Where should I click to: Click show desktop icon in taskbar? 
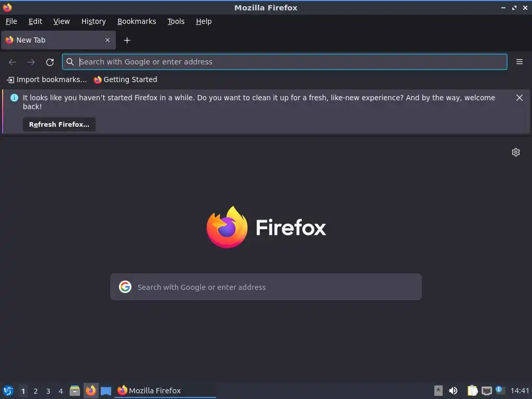tap(106, 391)
